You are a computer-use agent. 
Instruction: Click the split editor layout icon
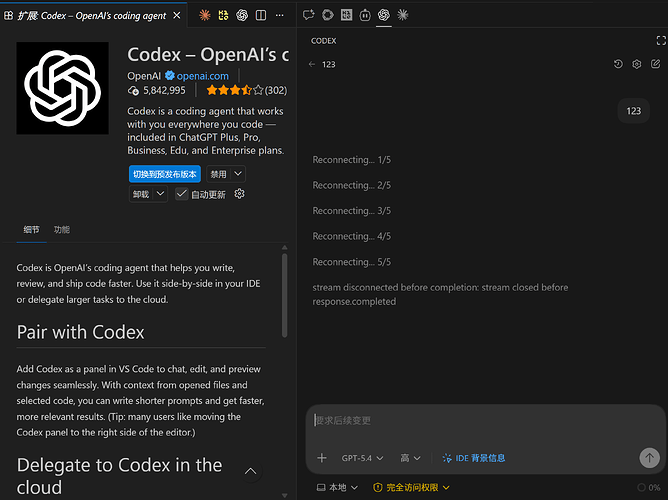(261, 15)
